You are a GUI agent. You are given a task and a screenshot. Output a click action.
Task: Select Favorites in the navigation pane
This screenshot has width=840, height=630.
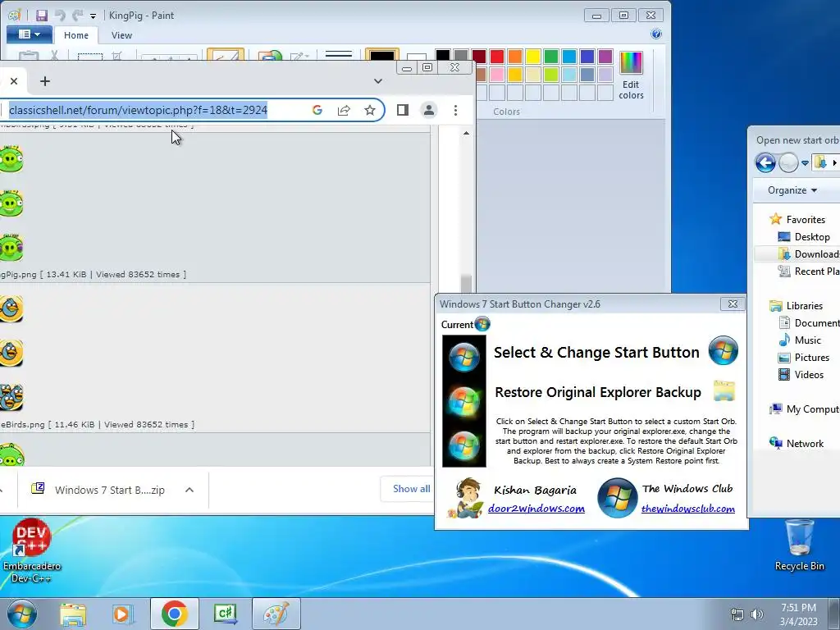click(798, 219)
